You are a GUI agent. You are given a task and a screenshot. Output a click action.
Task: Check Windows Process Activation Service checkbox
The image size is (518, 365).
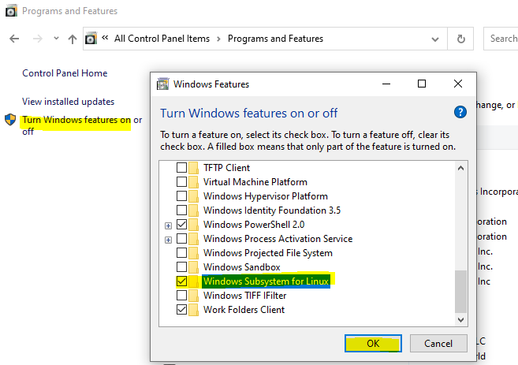click(182, 239)
